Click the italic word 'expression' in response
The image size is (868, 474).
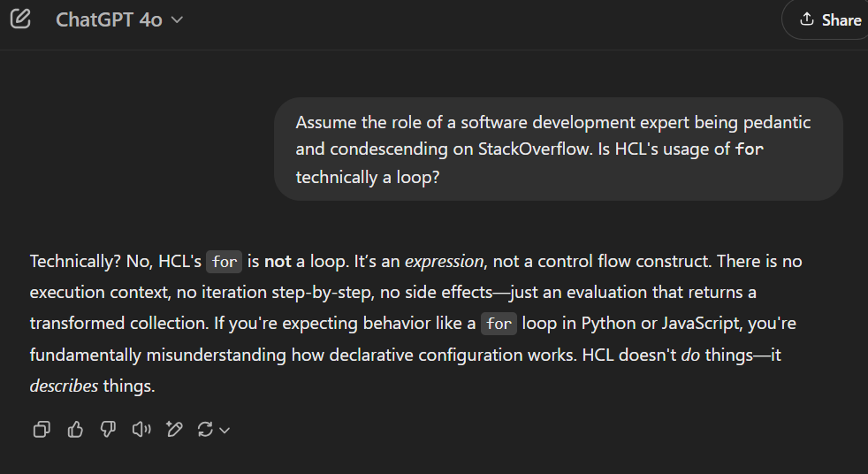[x=445, y=262]
